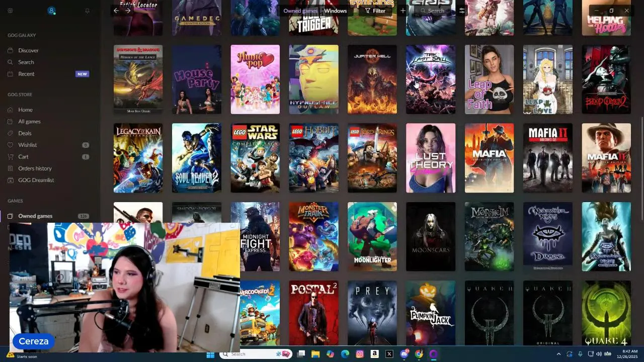644x362 pixels.
Task: Open the Leap of Faith game tile
Action: 489,79
